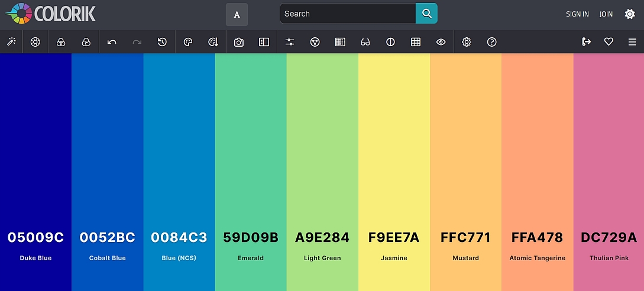
Task: Click hex code 0052BC
Action: (107, 237)
